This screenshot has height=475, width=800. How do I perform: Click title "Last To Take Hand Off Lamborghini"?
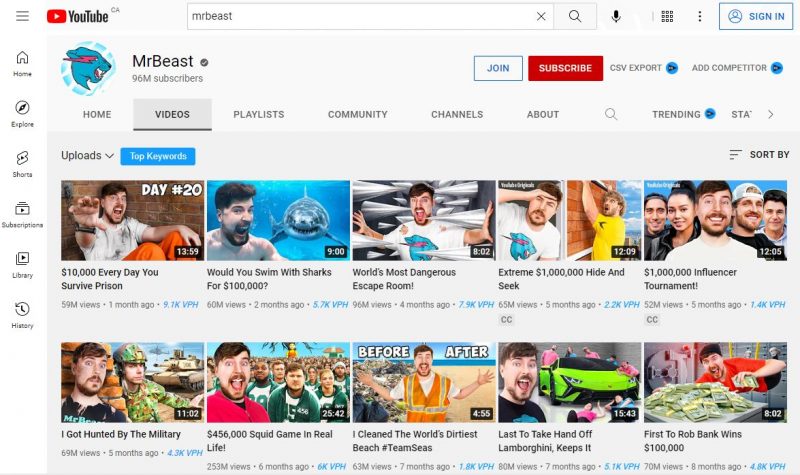[x=545, y=441]
